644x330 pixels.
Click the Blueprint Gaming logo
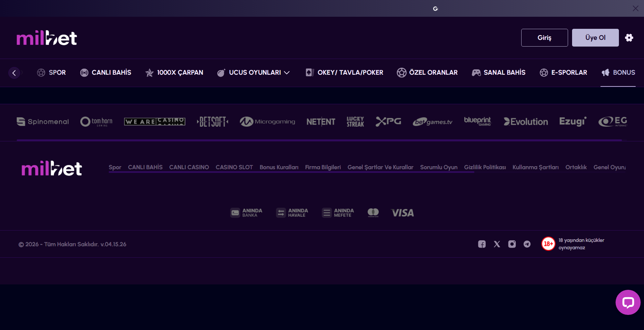(x=477, y=121)
